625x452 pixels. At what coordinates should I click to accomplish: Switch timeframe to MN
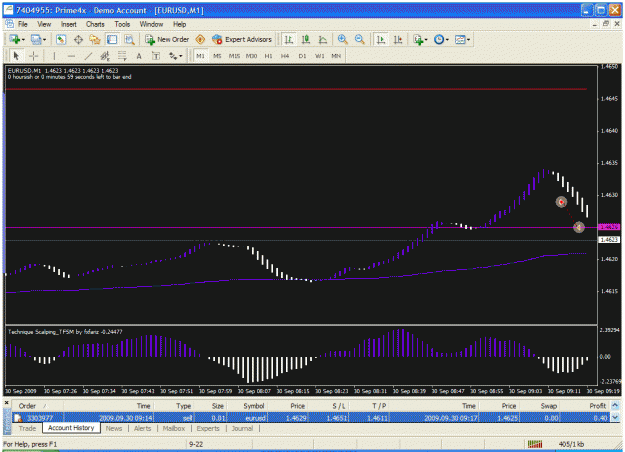[x=336, y=56]
